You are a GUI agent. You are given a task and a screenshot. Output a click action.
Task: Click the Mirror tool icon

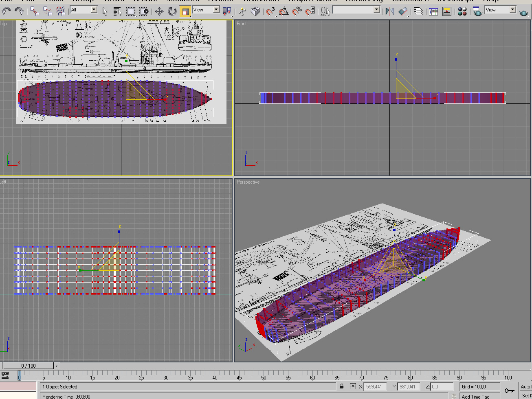coord(389,11)
